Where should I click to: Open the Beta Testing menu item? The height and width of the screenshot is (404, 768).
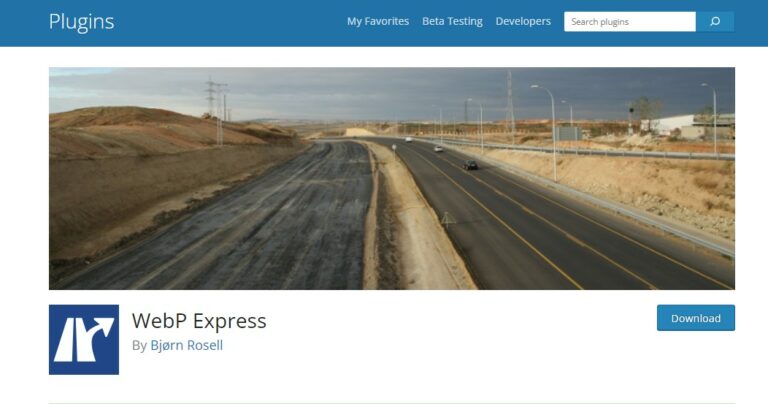tap(452, 22)
